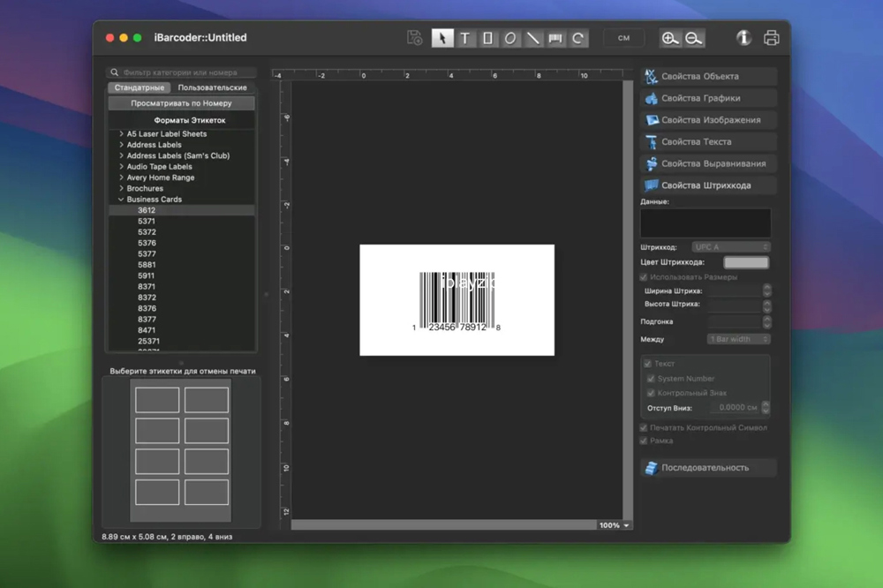
Task: Select the Rectangle shape tool
Action: [487, 38]
